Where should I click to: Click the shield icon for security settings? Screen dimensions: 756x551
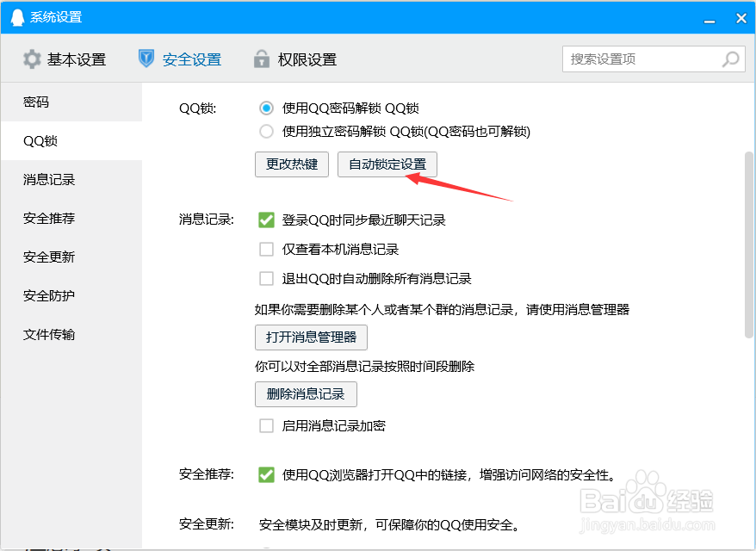click(146, 59)
